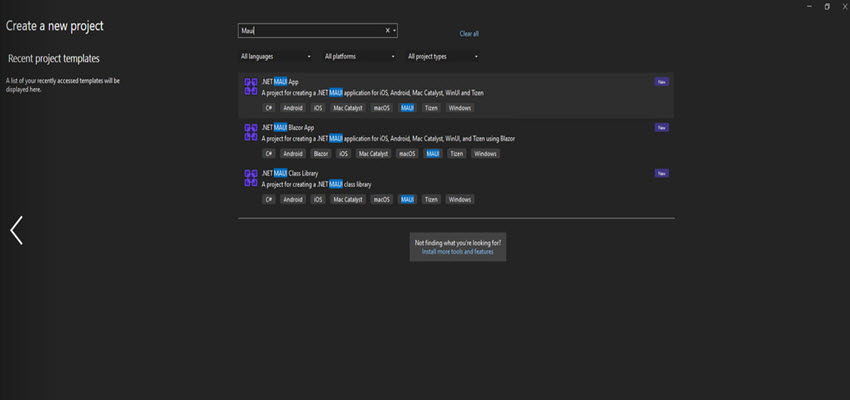Clear the search box with the X icon
This screenshot has width=850, height=400.
pyautogui.click(x=386, y=31)
